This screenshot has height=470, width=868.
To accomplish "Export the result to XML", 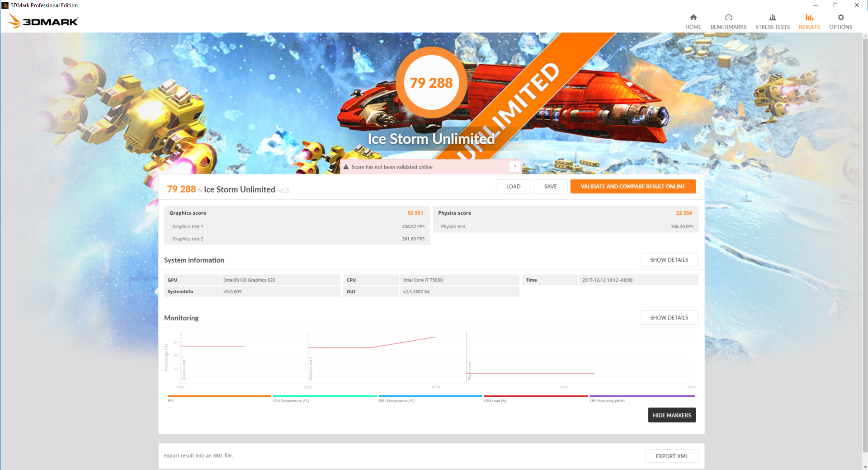I will (672, 456).
